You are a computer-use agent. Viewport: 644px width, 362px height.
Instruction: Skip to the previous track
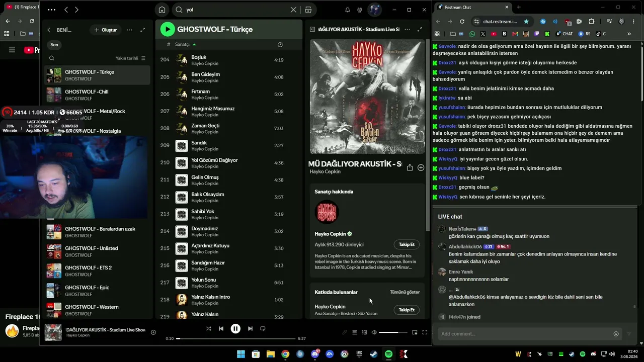pos(221,329)
